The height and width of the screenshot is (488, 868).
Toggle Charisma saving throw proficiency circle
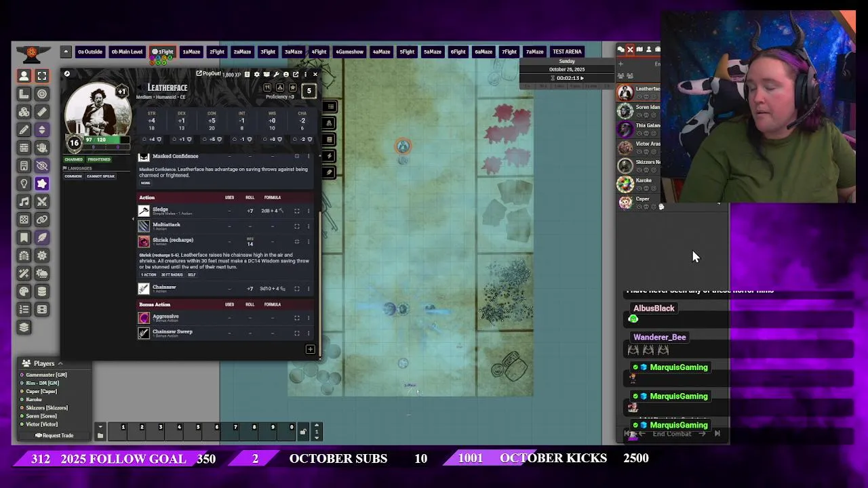point(296,140)
